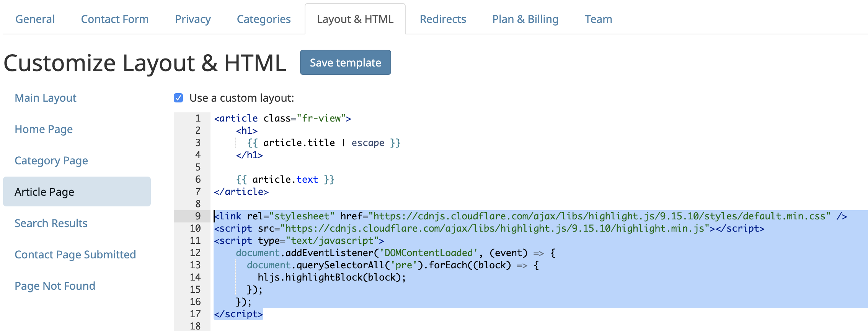Image resolution: width=868 pixels, height=331 pixels.
Task: Open the Team tab
Action: [x=599, y=19]
